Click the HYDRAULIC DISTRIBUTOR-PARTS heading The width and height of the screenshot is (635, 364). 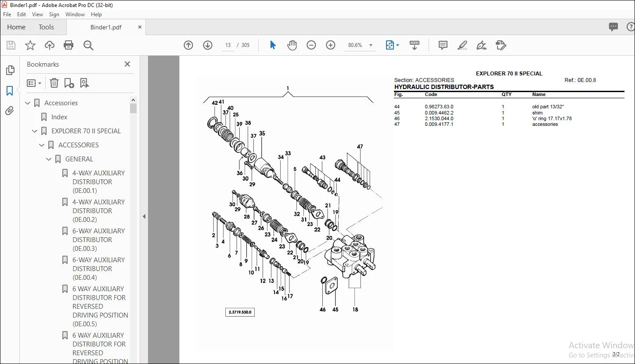click(x=444, y=87)
